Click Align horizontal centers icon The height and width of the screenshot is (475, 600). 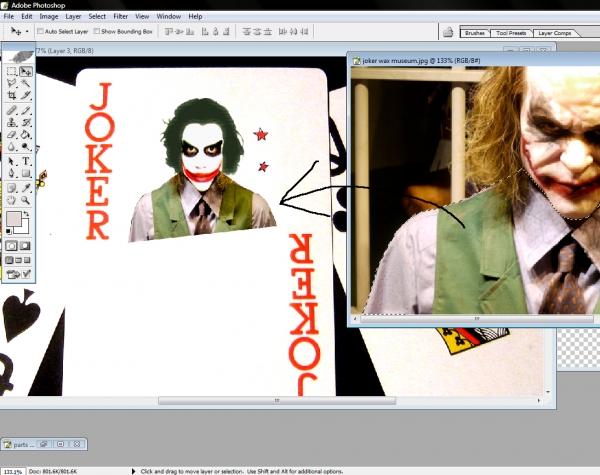216,32
